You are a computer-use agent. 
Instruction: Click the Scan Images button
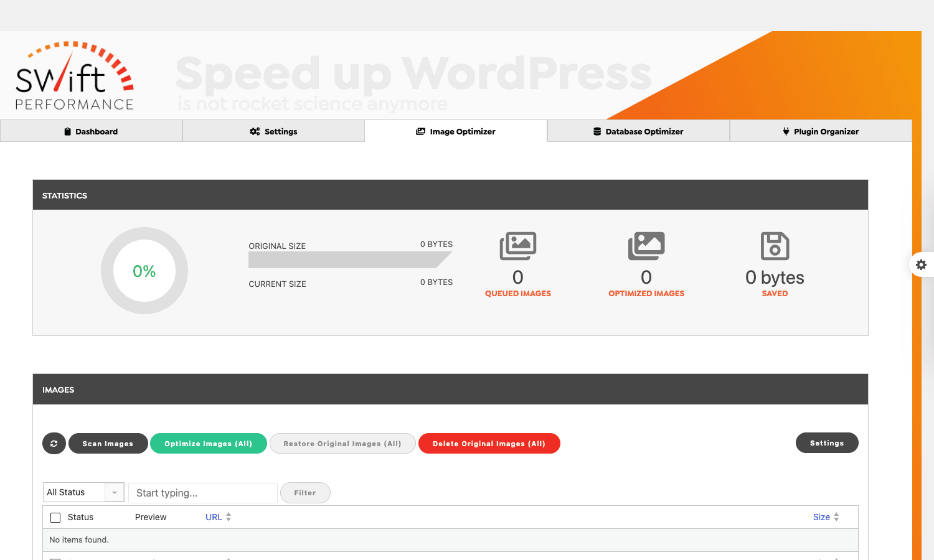coord(108,444)
